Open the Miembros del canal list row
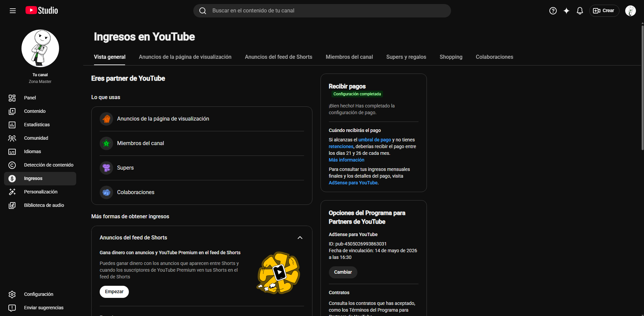The height and width of the screenshot is (316, 644). tap(202, 143)
